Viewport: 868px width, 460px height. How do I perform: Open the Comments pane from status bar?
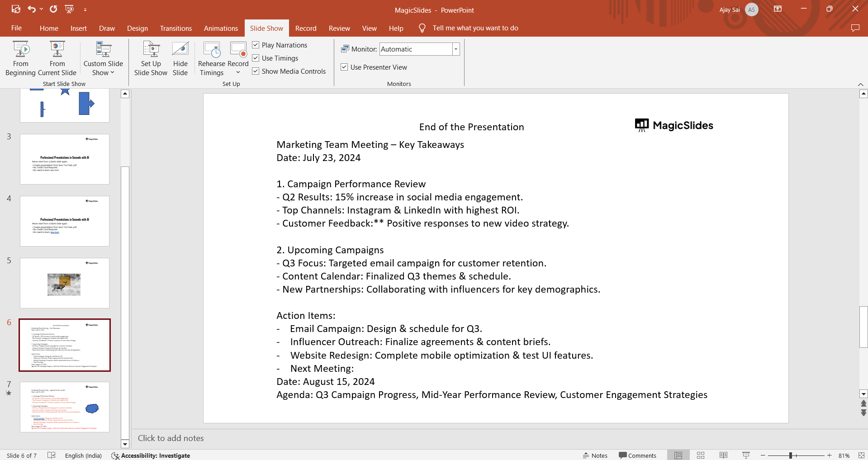(637, 455)
